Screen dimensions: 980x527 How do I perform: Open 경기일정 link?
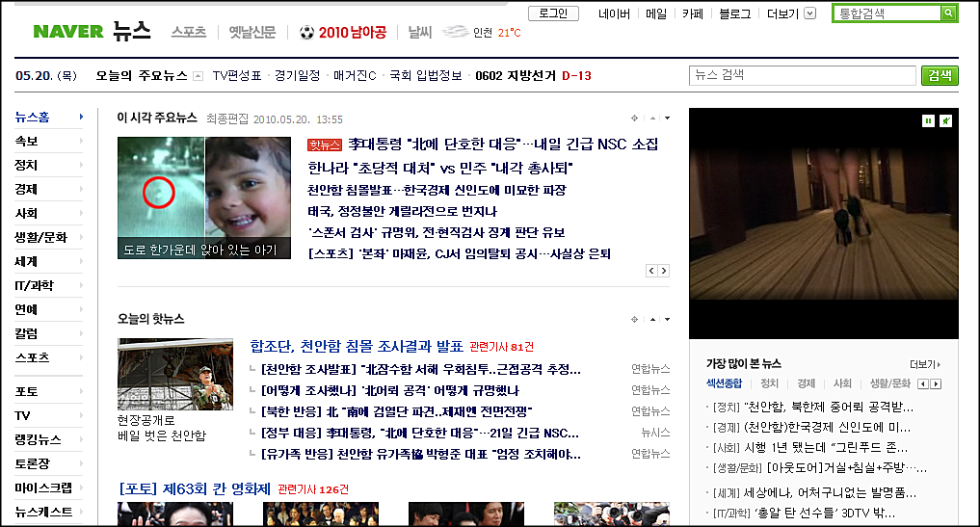[x=298, y=76]
